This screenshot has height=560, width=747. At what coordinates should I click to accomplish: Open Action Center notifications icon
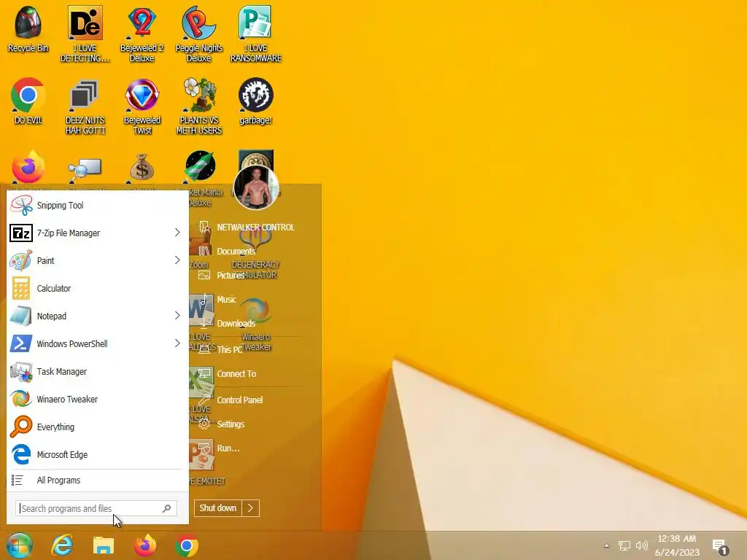pyautogui.click(x=721, y=547)
